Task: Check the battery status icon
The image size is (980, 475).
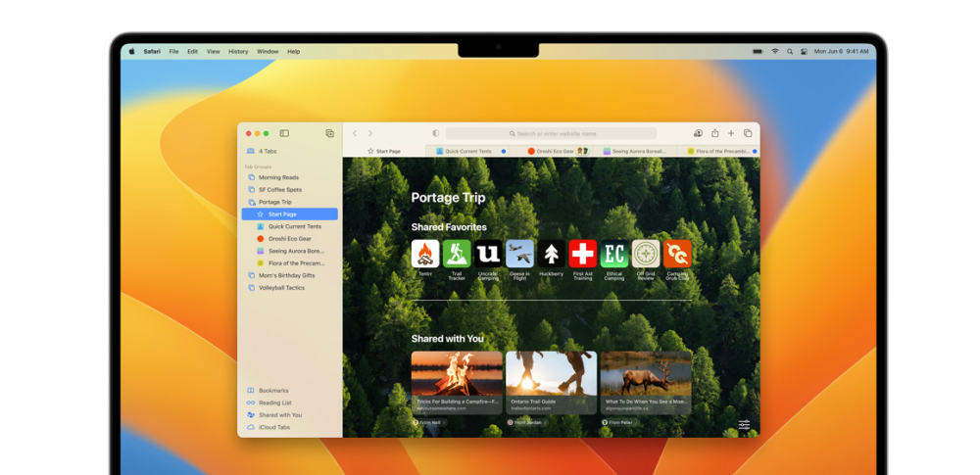Action: coord(759,51)
